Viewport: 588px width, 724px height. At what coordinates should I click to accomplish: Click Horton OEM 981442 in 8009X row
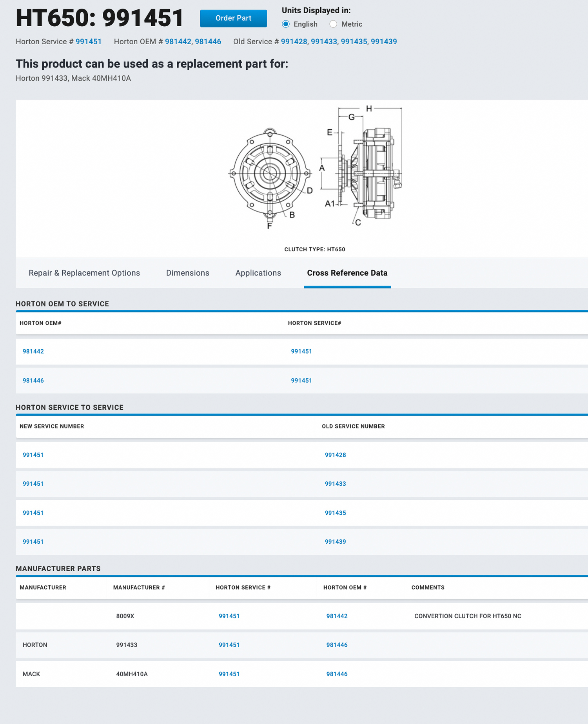337,616
